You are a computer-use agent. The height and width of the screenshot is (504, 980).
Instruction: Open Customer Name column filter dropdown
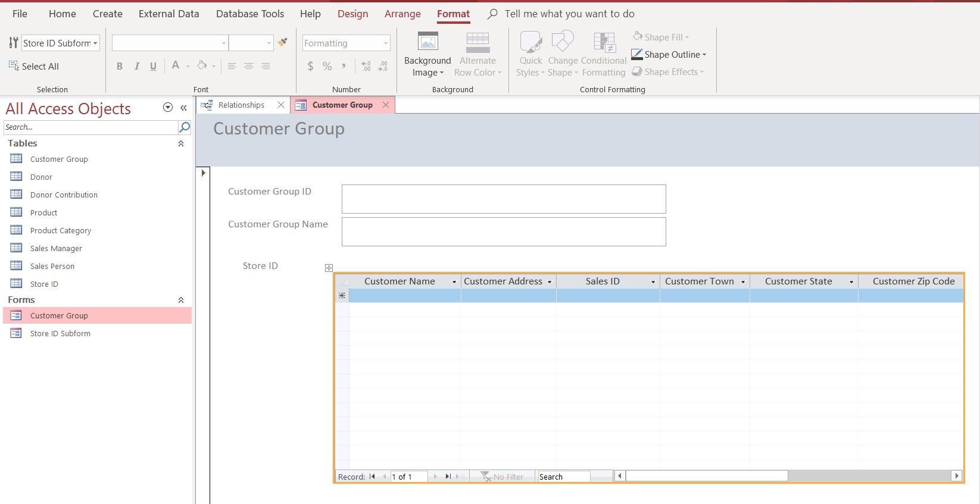pos(454,281)
